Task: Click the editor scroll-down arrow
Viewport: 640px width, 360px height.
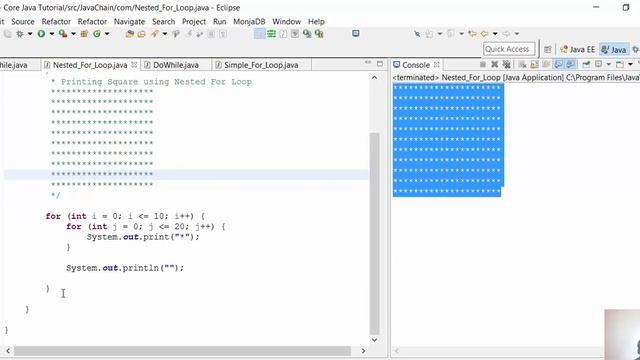Action: click(x=374, y=340)
